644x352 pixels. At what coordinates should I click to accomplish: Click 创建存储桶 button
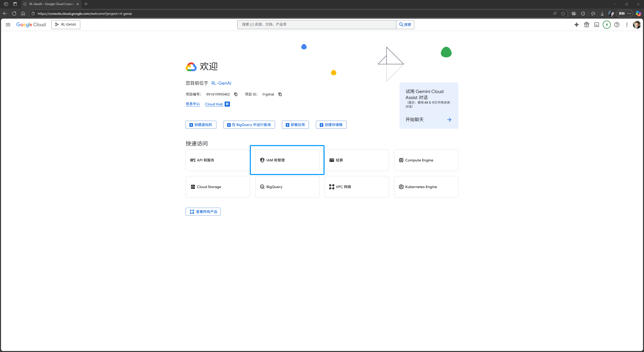click(x=331, y=125)
